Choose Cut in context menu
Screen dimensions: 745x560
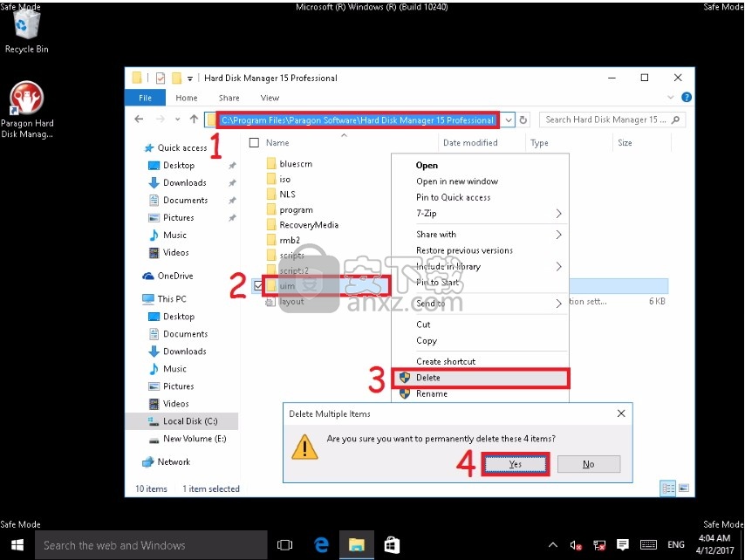coord(480,324)
